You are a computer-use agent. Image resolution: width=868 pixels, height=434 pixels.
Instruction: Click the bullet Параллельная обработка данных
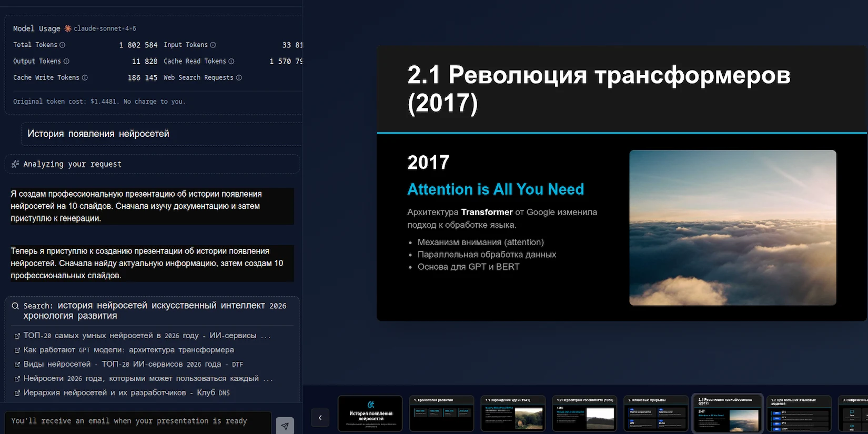[487, 255]
